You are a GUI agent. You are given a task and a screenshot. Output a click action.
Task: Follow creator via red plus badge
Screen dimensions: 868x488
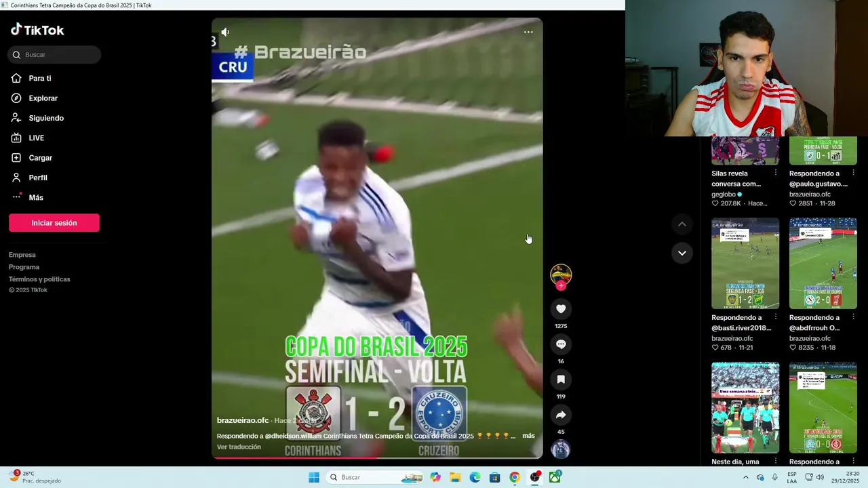(x=561, y=286)
